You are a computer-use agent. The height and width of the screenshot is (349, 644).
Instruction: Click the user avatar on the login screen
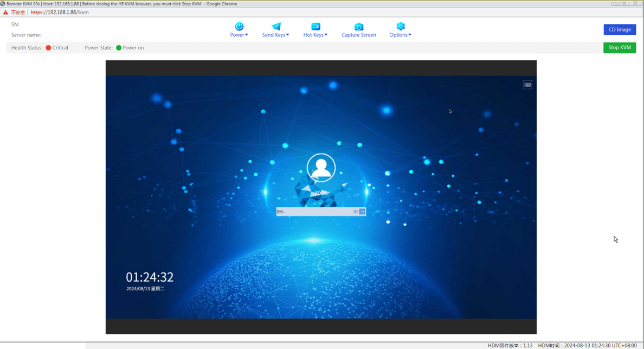[x=321, y=168]
